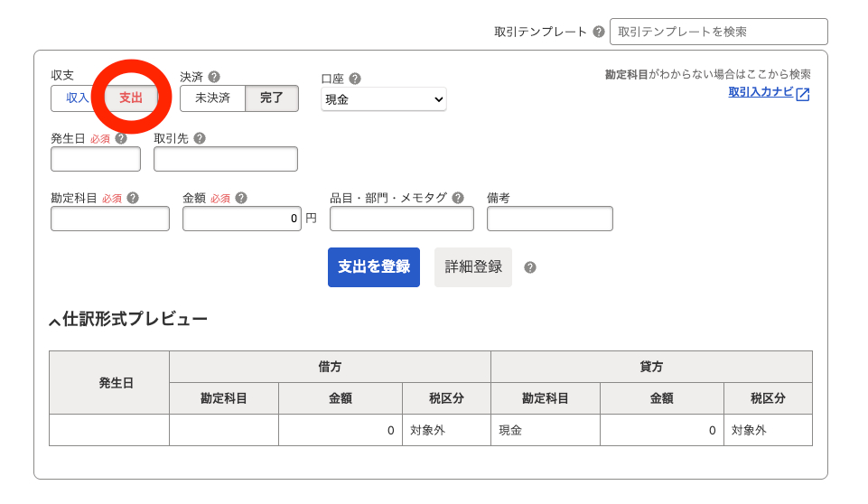
Task: Click 現金 cell in preview table
Action: click(546, 430)
